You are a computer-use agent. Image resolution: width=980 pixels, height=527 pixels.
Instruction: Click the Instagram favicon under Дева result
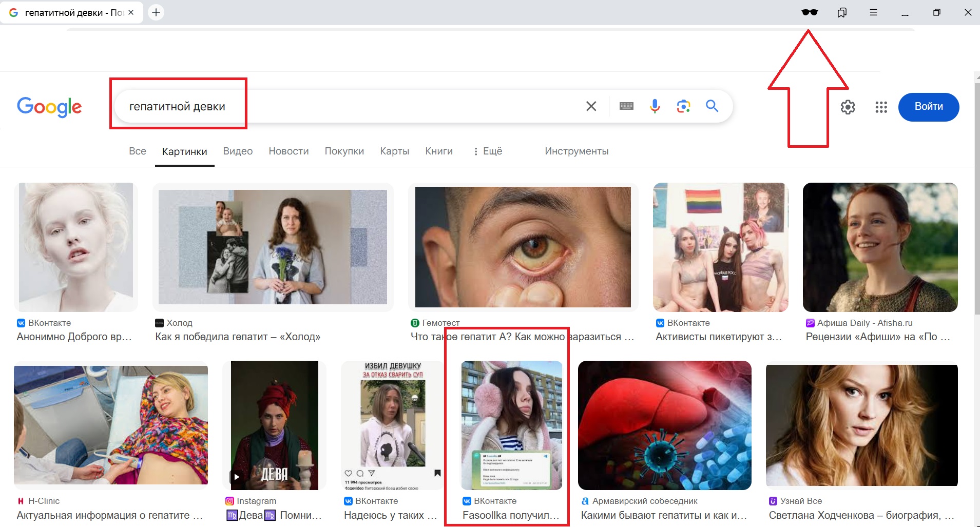coord(229,501)
